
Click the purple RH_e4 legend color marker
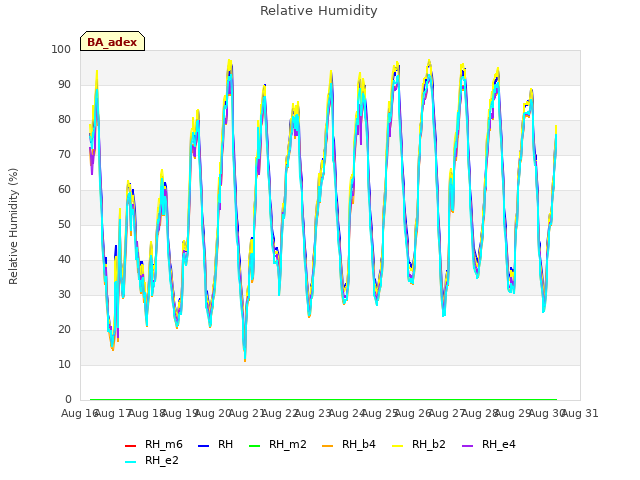click(467, 446)
